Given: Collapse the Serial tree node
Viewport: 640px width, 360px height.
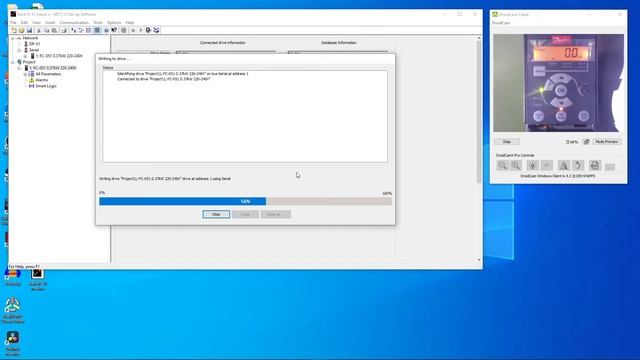Looking at the screenshot, I should (x=19, y=50).
